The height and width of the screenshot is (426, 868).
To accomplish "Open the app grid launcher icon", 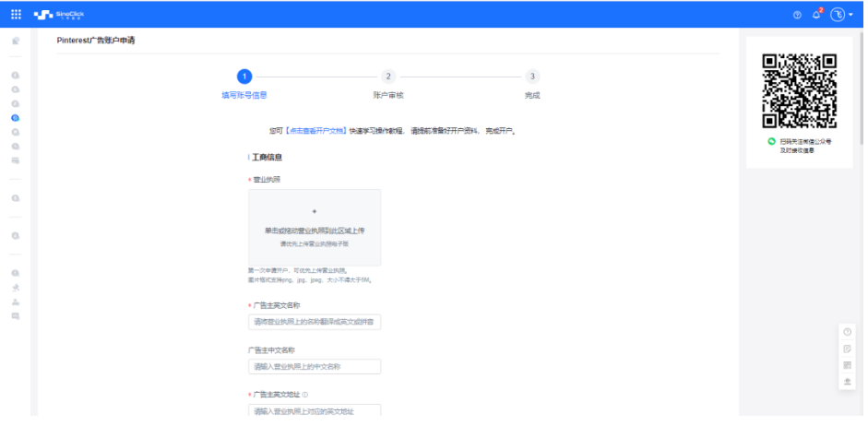I will 16,15.
